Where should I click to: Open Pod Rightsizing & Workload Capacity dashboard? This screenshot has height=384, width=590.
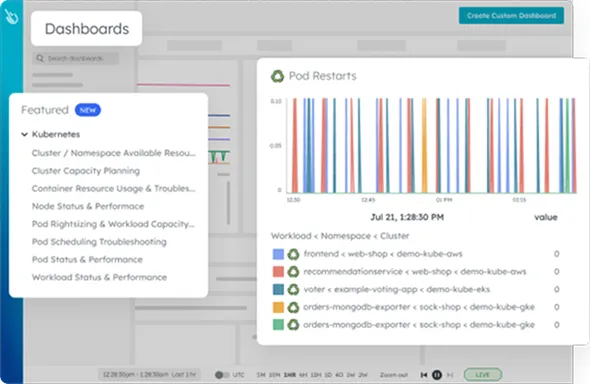[113, 224]
